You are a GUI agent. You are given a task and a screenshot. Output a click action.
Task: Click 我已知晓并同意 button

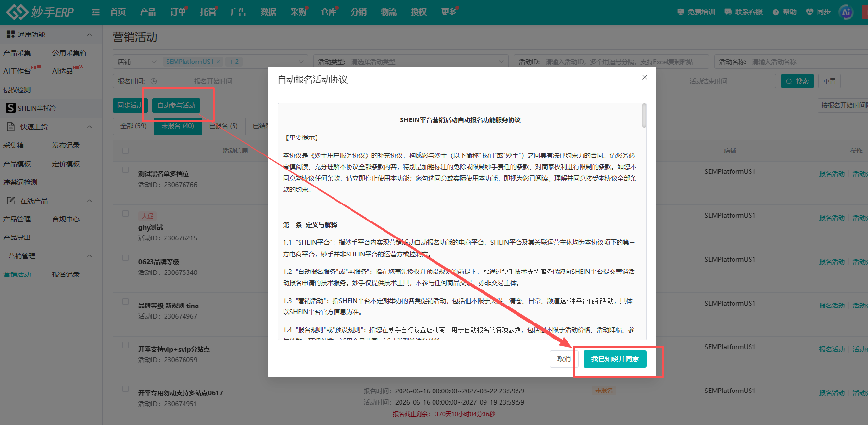tap(615, 359)
